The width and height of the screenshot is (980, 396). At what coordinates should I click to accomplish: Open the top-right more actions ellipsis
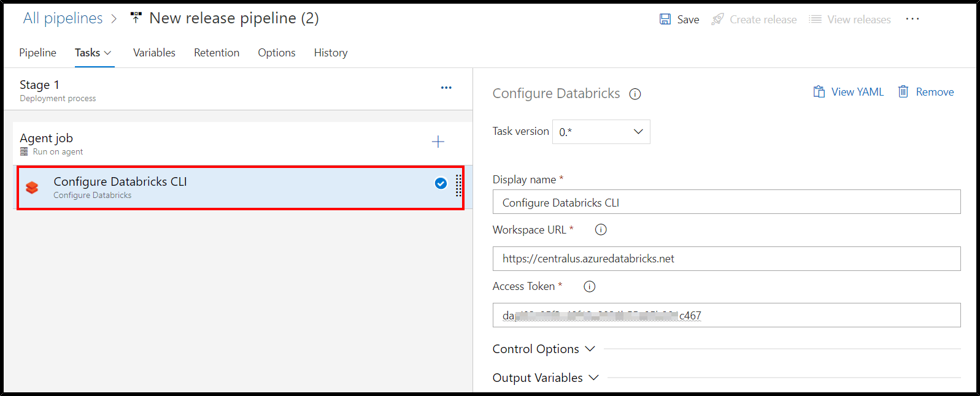(912, 19)
